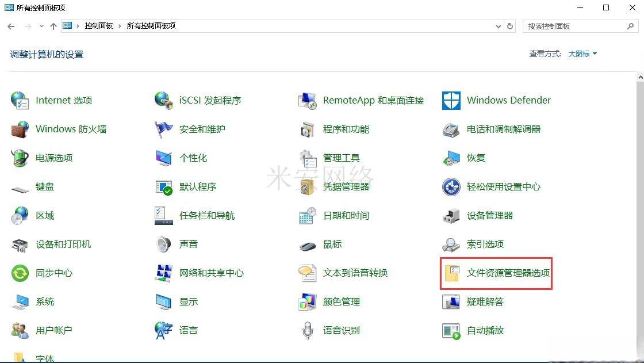Viewport: 644px width, 363px height.
Task: Go back with the back arrow
Action: (11, 26)
